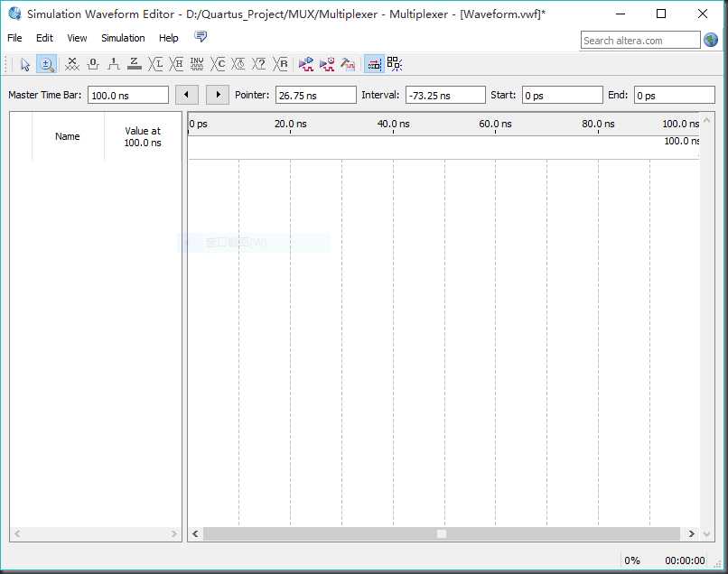This screenshot has width=728, height=574.
Task: Open the Overwrite Clock tool
Action: coord(238,64)
